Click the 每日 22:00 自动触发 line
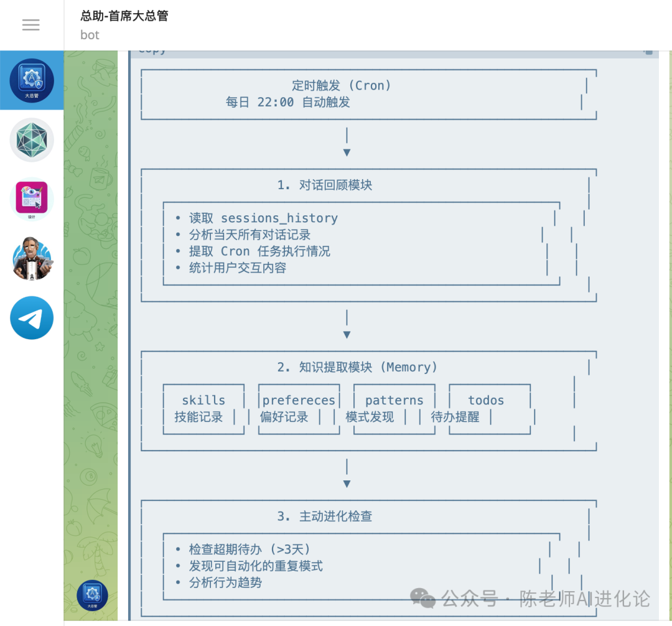 click(288, 102)
